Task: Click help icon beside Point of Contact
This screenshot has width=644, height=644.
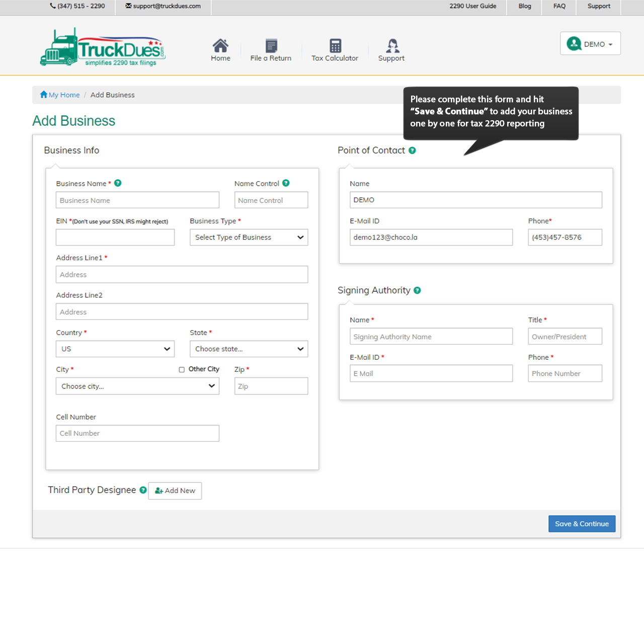Action: point(412,150)
